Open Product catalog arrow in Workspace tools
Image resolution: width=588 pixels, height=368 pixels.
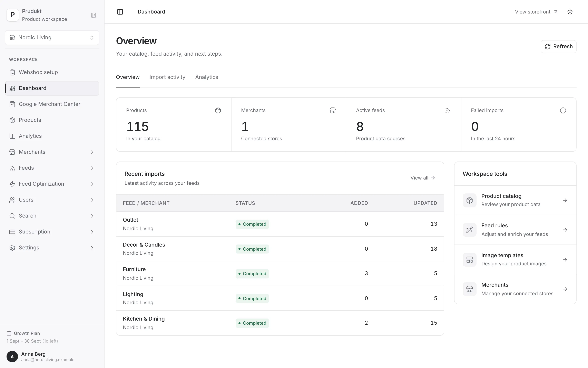pos(565,200)
